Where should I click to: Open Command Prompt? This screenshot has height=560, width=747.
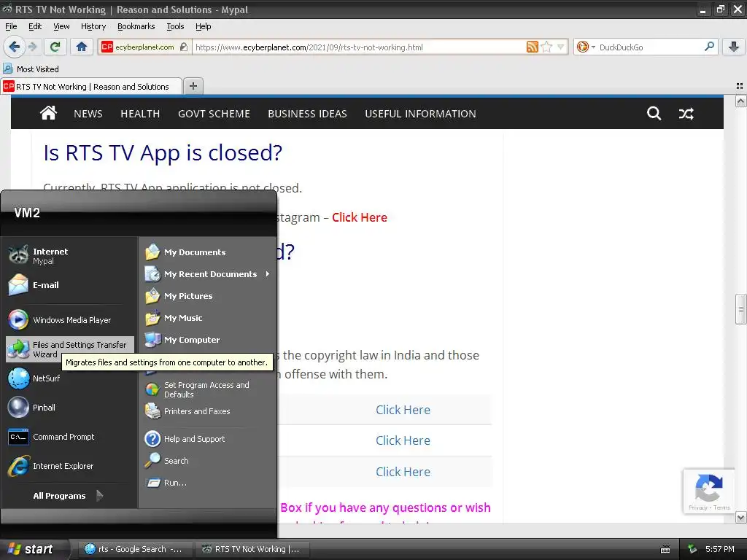coord(71,437)
